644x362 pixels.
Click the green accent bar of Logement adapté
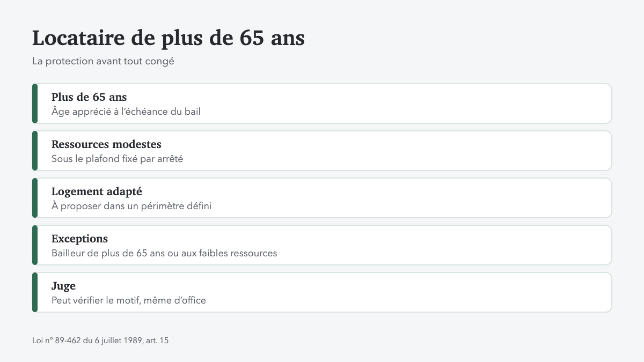coord(35,198)
